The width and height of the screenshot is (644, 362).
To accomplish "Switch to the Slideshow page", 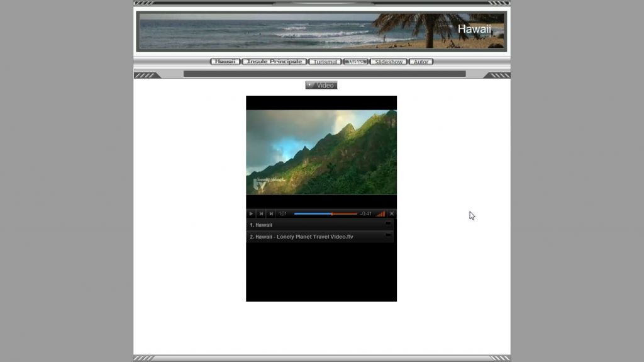I will coord(388,62).
